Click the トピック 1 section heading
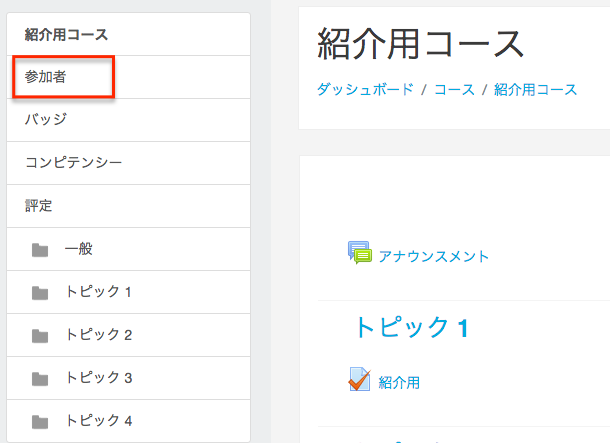The image size is (610, 443). click(410, 327)
